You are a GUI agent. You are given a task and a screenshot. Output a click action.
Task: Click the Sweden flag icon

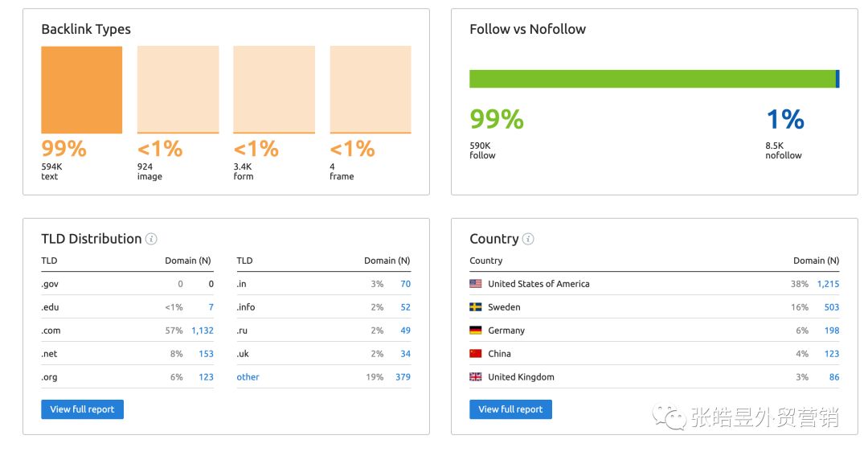point(476,307)
